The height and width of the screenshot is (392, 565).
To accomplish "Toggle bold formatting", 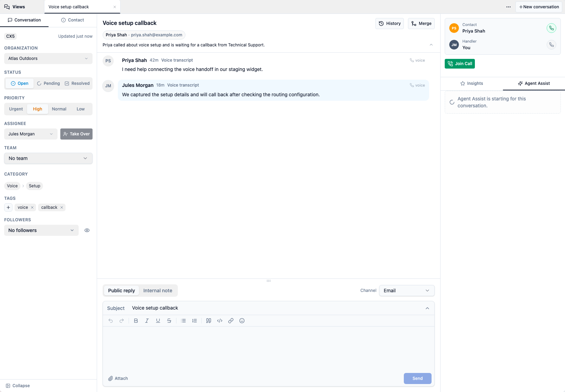I will click(136, 321).
